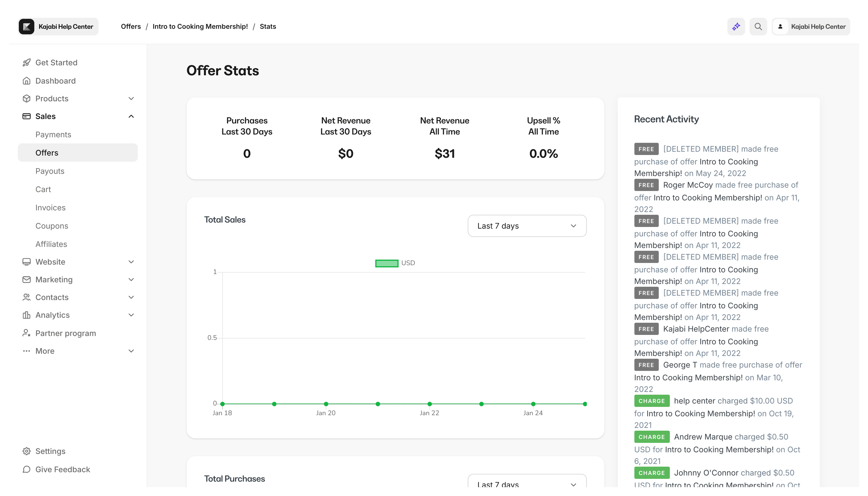The image size is (868, 496).
Task: Click the 0.0% Upsell value
Action: tap(543, 154)
